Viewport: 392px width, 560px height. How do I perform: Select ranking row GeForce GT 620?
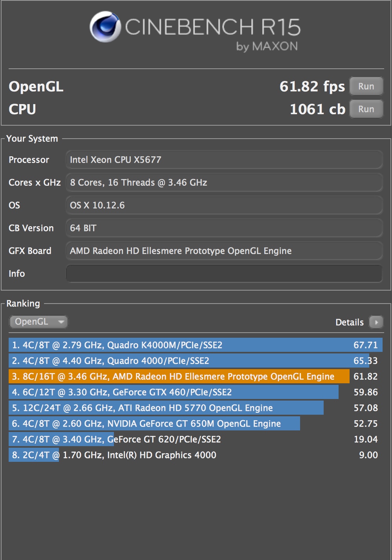tap(196, 439)
